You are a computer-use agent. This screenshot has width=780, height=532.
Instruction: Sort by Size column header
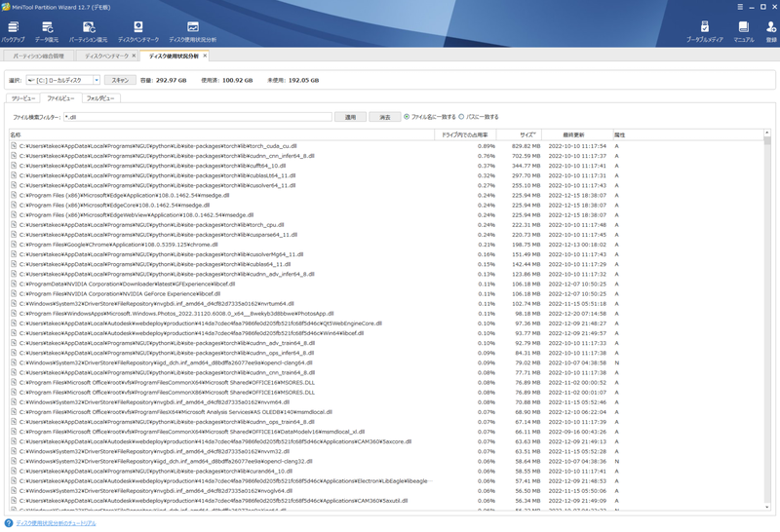pyautogui.click(x=519, y=134)
